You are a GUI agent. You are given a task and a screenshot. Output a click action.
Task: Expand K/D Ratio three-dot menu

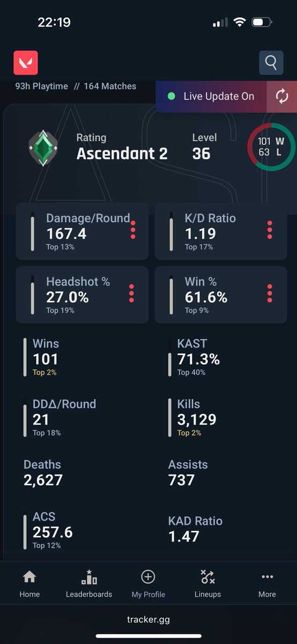coord(270,230)
